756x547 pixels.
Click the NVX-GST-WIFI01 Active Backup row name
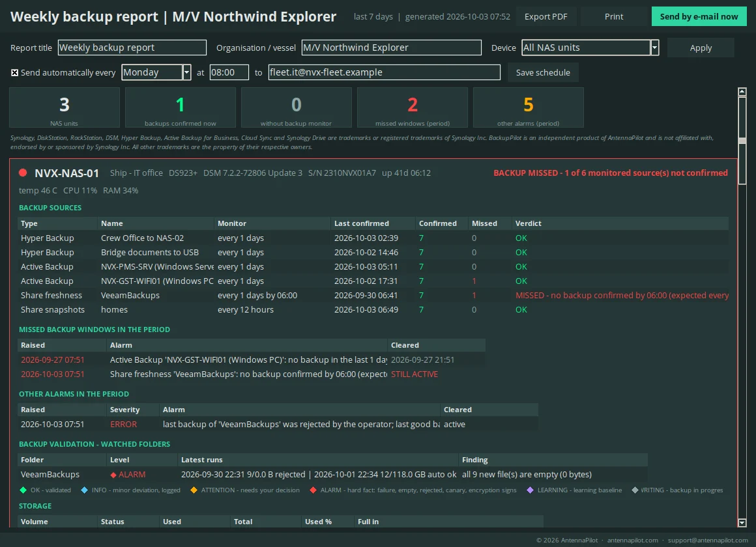pos(157,281)
